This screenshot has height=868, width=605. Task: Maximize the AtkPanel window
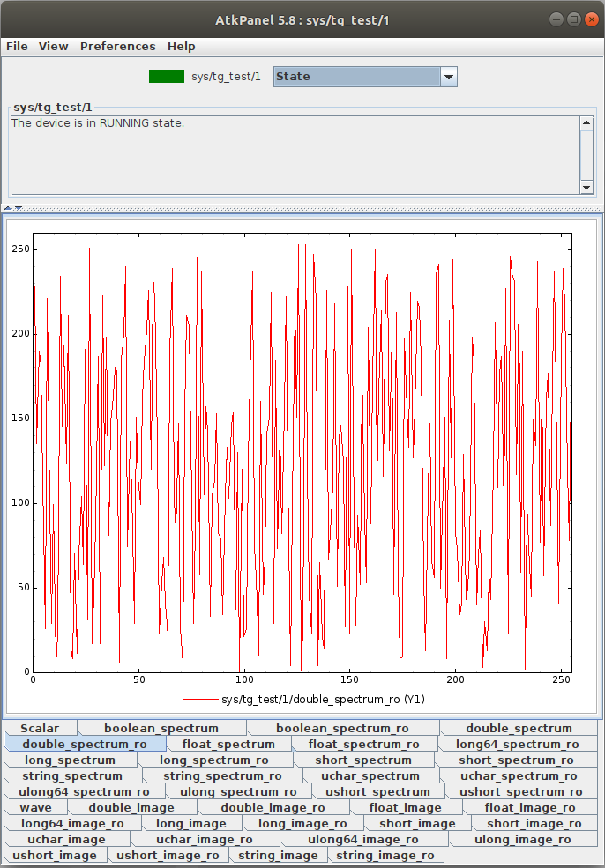point(574,19)
